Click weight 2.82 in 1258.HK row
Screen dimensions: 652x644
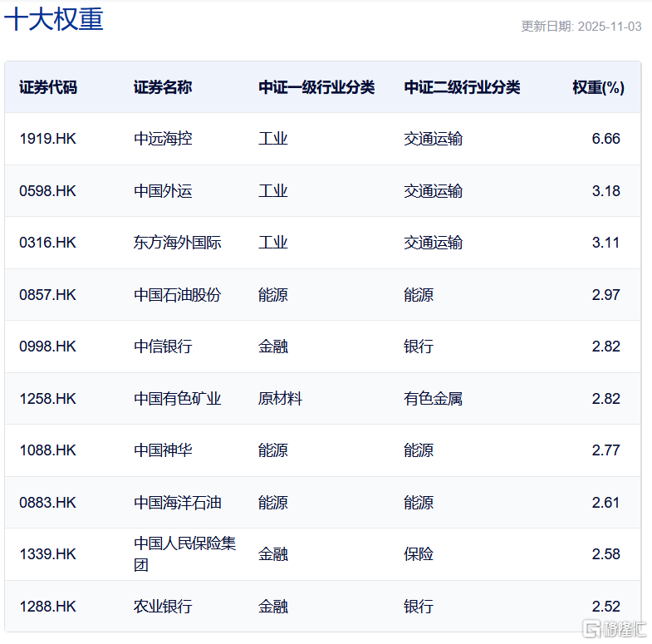[x=605, y=399]
